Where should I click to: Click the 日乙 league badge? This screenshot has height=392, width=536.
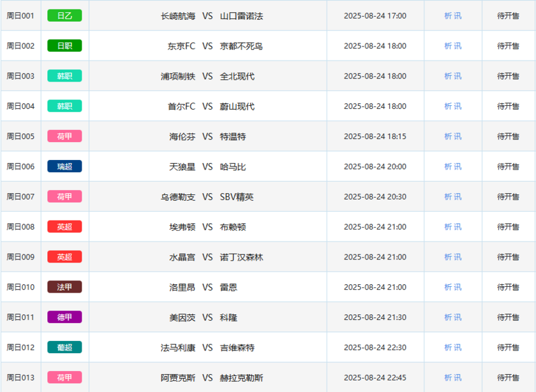tap(64, 16)
